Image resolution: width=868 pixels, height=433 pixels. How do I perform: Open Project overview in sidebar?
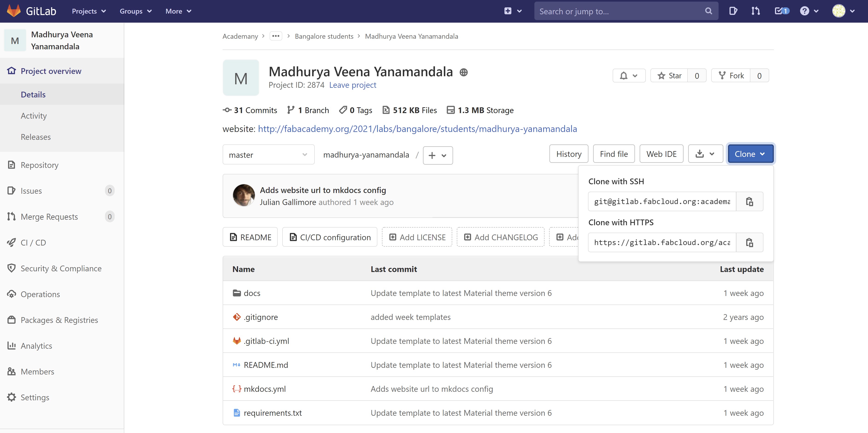pos(62,71)
